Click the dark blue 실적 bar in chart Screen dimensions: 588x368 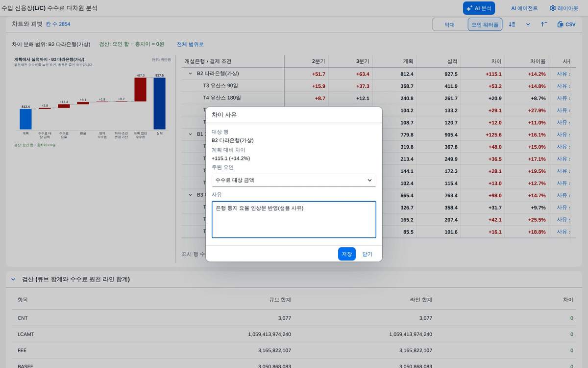point(159,104)
